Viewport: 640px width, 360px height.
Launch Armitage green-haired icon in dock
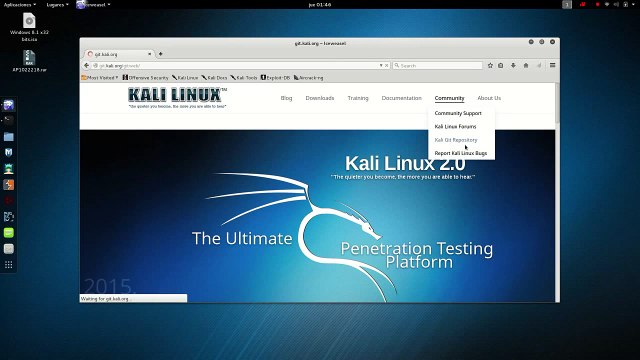click(x=9, y=169)
